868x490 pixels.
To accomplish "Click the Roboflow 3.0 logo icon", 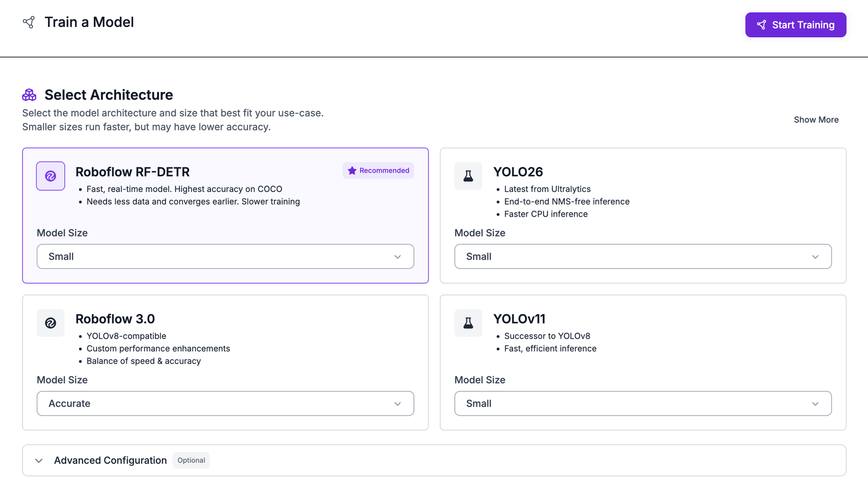I will pos(50,323).
